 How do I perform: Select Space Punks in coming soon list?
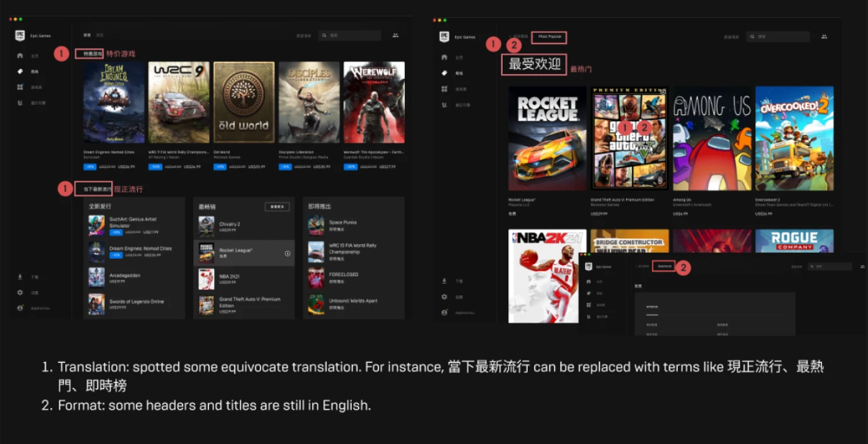tap(354, 225)
